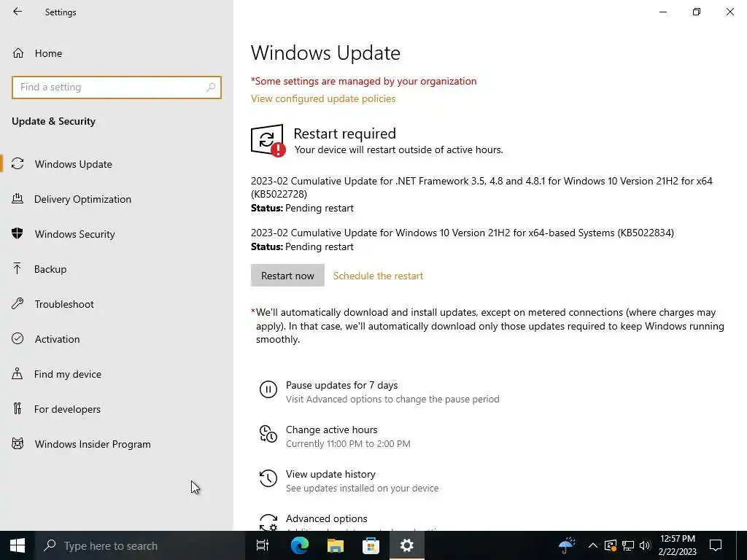
Task: Select Pause updates for 7 days
Action: (341, 385)
